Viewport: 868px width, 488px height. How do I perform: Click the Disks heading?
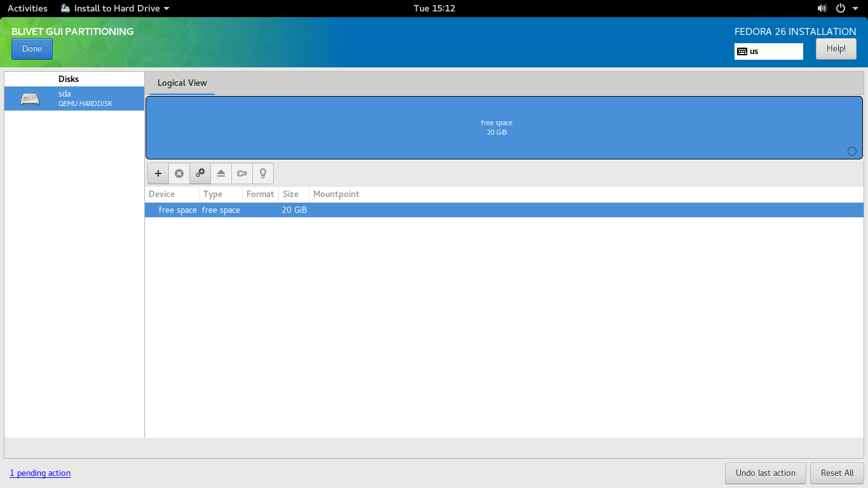(x=69, y=79)
